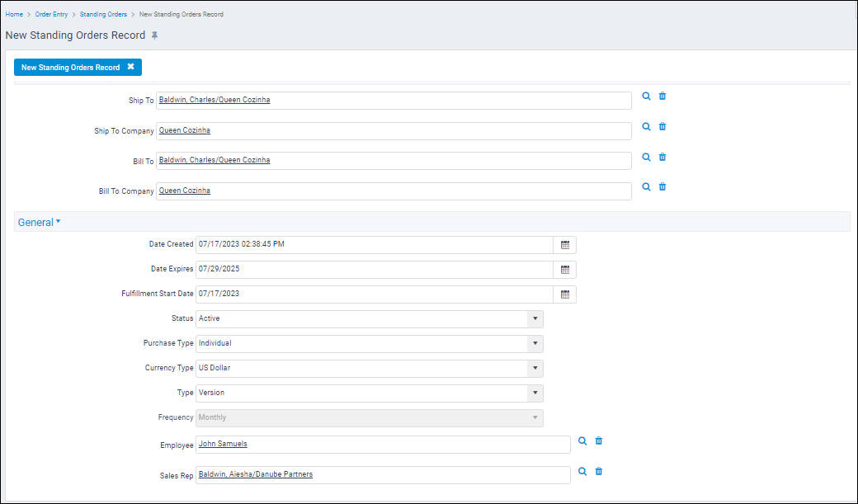Open the Employee lookup magnifier
This screenshot has height=504, width=858.
click(582, 441)
